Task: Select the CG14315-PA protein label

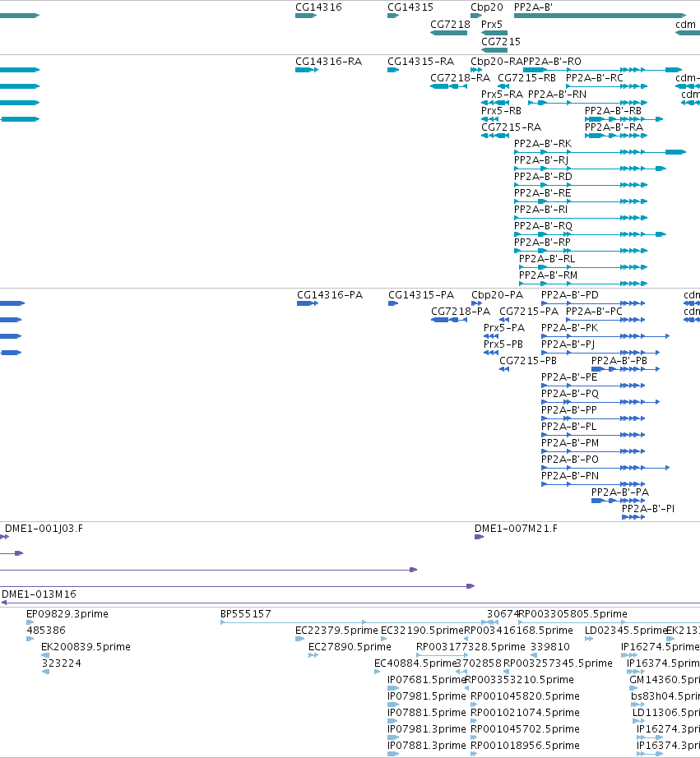Action: coord(421,295)
